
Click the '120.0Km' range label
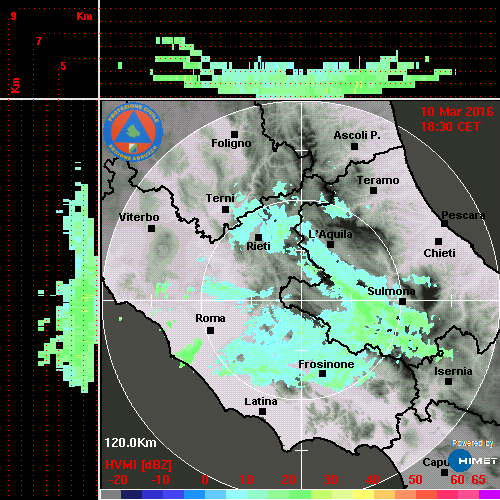pyautogui.click(x=130, y=443)
